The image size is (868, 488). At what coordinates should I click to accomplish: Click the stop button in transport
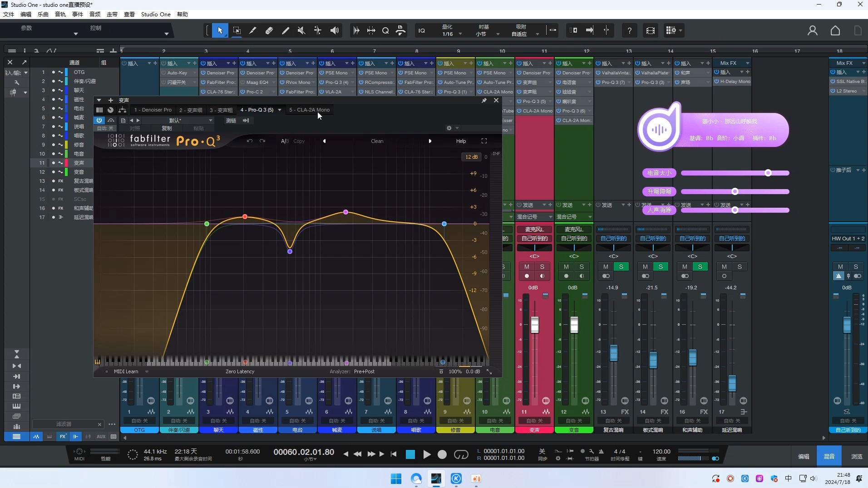(410, 454)
